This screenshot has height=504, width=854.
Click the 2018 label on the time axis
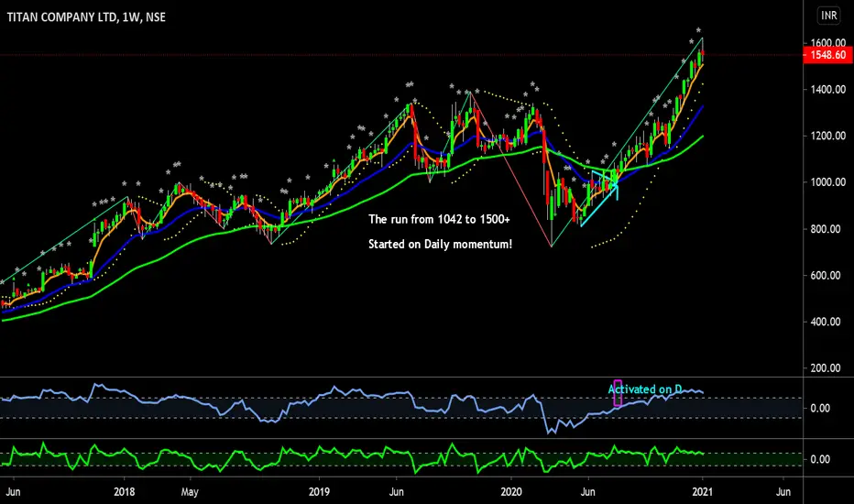125,492
